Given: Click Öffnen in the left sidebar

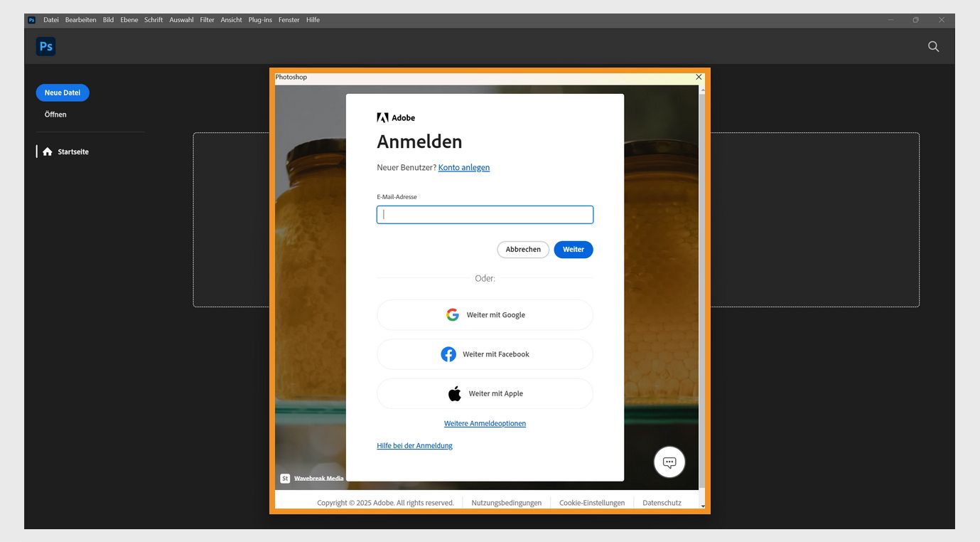Looking at the screenshot, I should pos(55,115).
